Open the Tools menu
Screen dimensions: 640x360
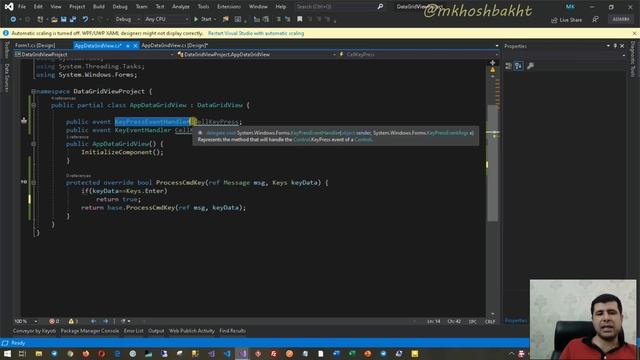point(203,7)
